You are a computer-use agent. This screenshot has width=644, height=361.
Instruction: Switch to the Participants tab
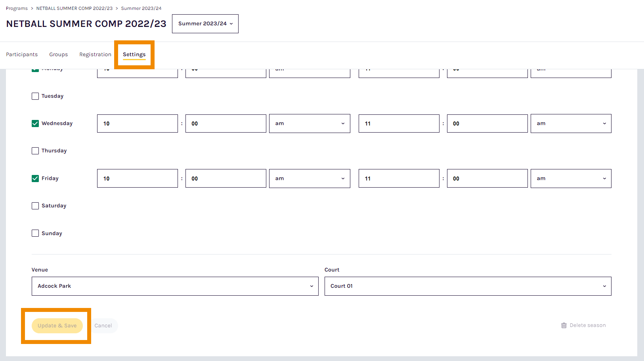coord(22,55)
